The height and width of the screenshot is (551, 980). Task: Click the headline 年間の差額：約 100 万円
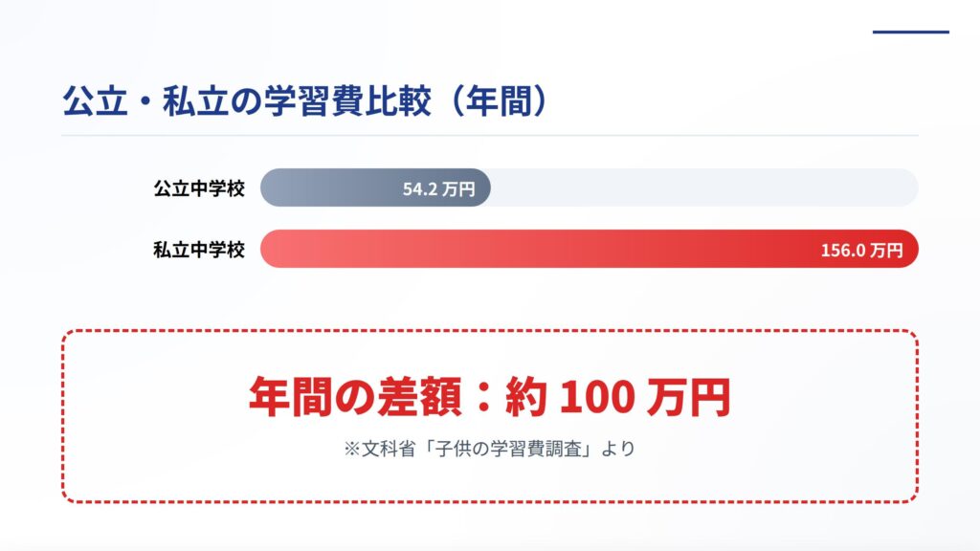click(489, 397)
